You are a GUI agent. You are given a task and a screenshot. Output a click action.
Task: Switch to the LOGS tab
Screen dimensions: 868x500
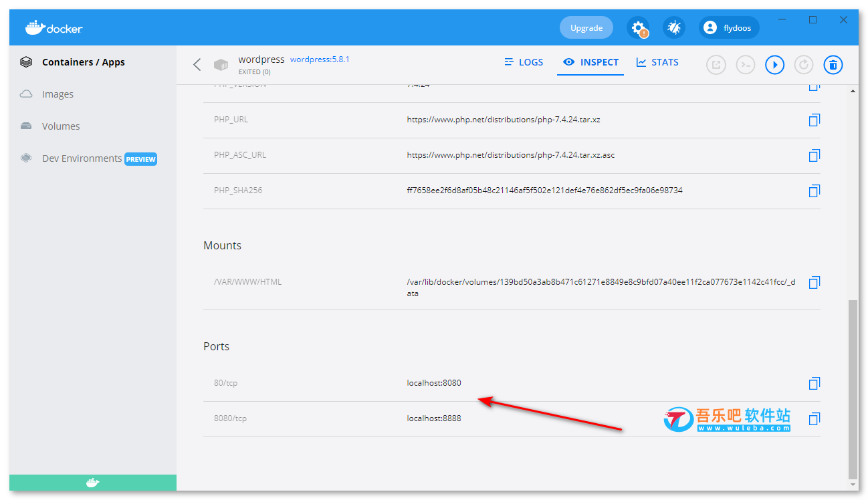click(524, 62)
